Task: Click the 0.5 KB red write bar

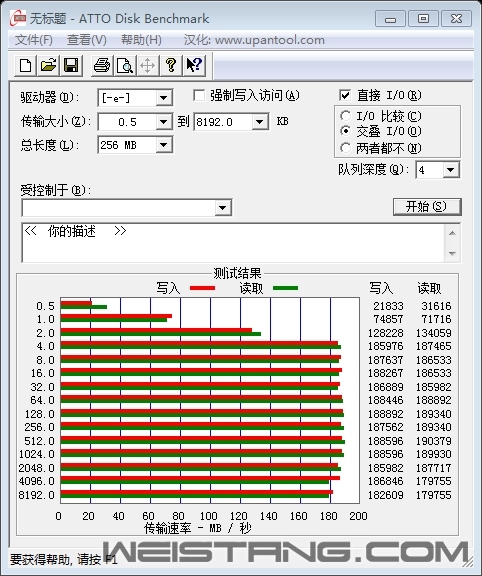Action: tap(76, 303)
